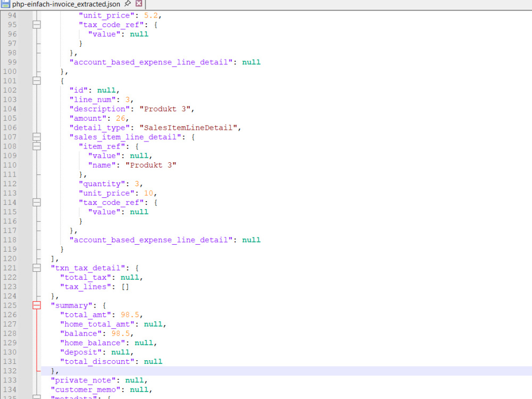Click the "total_tax" key
The image size is (532, 399).
point(86,278)
